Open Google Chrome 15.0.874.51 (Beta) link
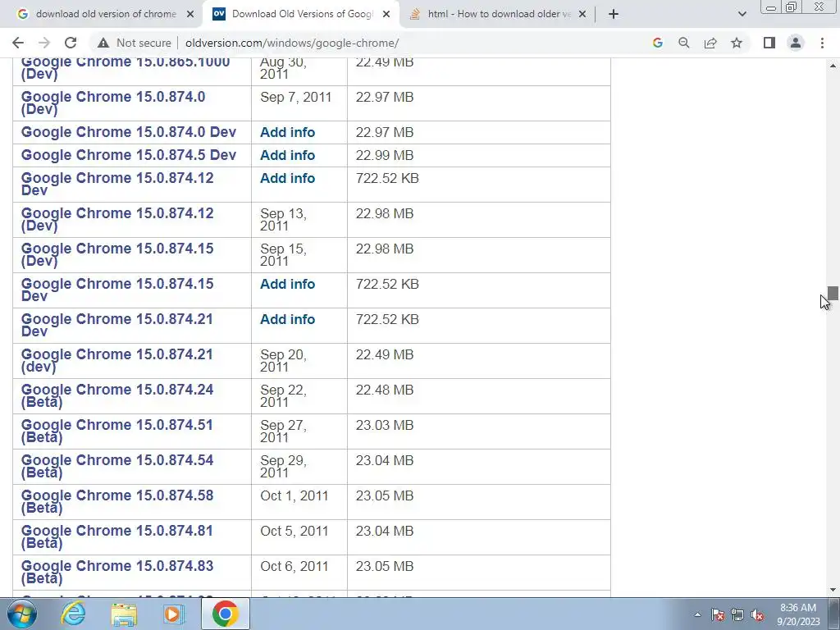 tap(116, 431)
